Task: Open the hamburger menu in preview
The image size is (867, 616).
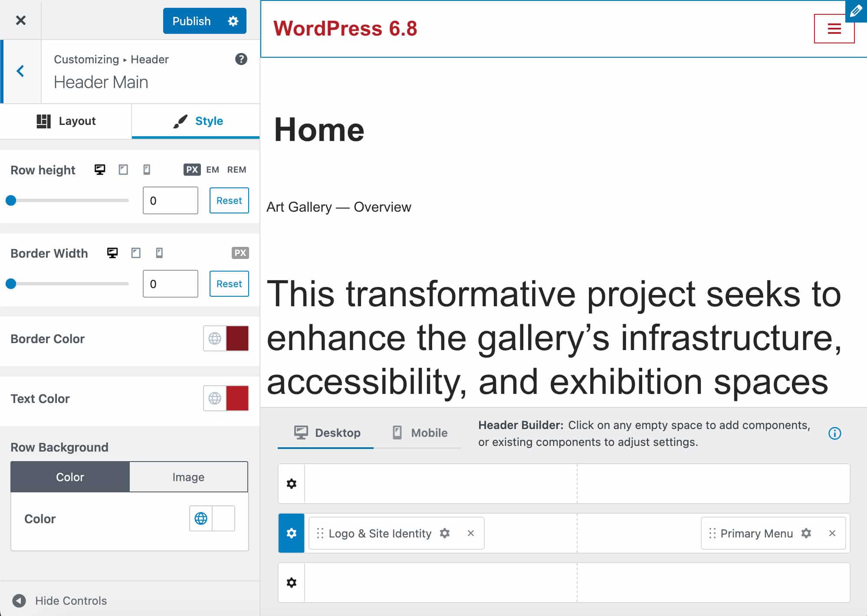Action: click(834, 29)
